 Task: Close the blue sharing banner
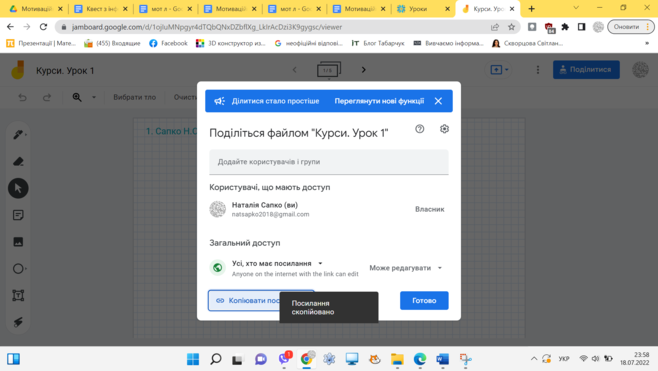coord(438,101)
